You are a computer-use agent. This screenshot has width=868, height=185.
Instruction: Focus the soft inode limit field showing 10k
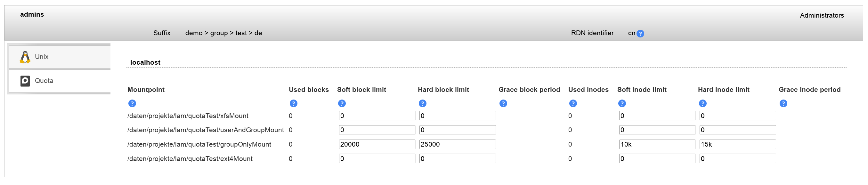657,145
